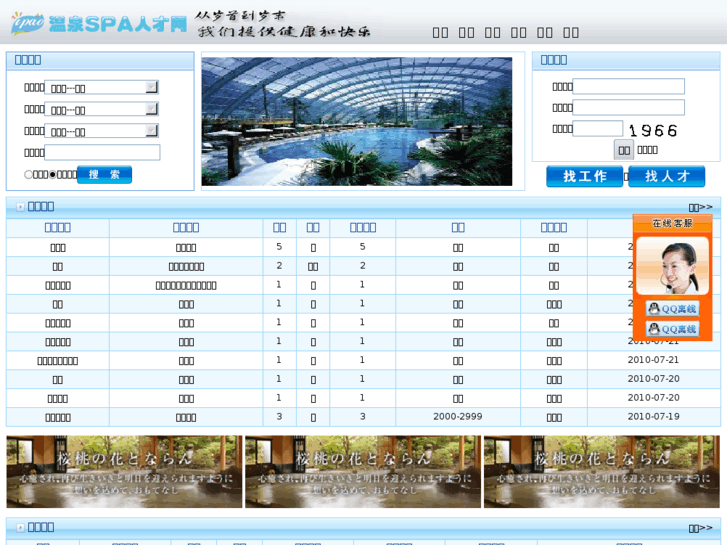Click the 找工作 button
727x545 pixels.
point(584,176)
